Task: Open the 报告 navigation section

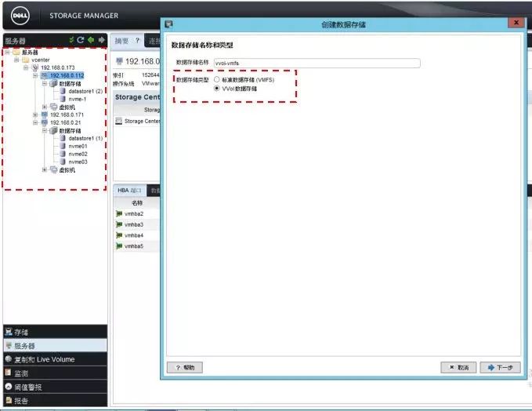Action: (x=56, y=401)
